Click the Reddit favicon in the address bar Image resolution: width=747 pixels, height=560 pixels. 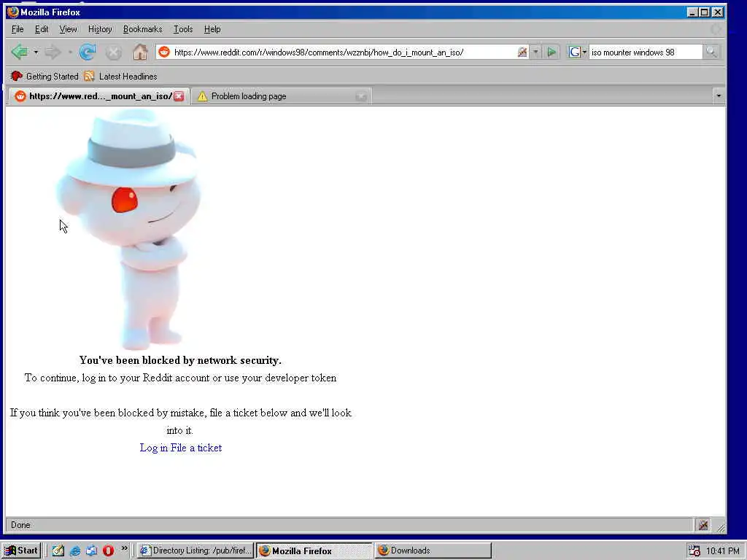(164, 52)
